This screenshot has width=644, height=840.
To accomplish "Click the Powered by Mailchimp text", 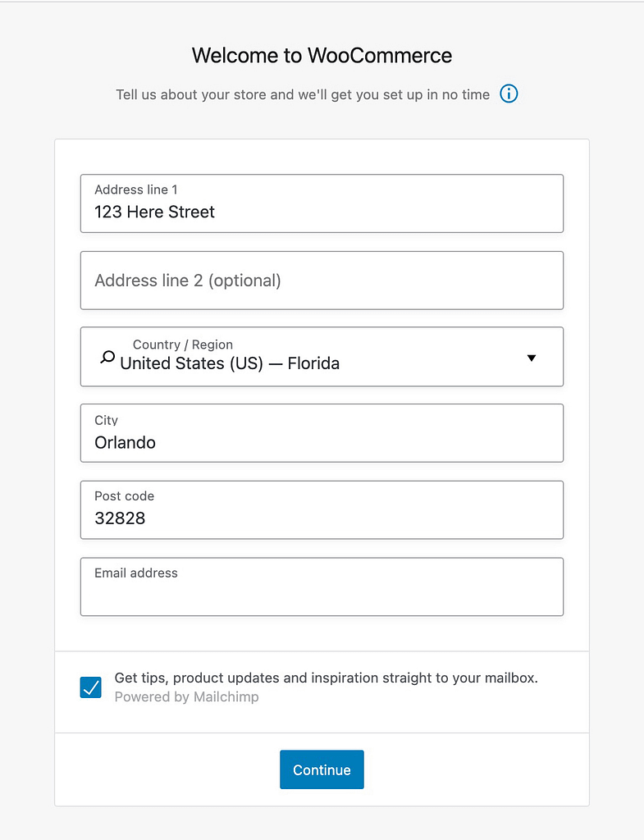I will (x=186, y=697).
